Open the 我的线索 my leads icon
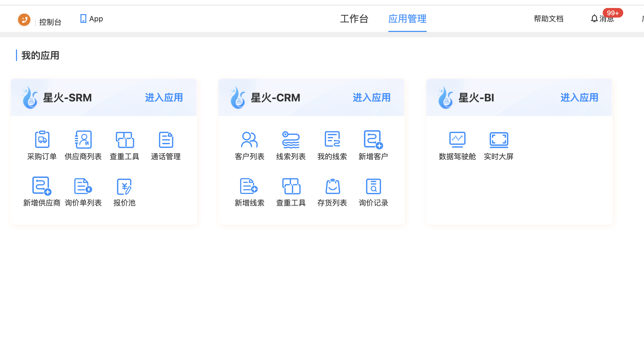 332,139
